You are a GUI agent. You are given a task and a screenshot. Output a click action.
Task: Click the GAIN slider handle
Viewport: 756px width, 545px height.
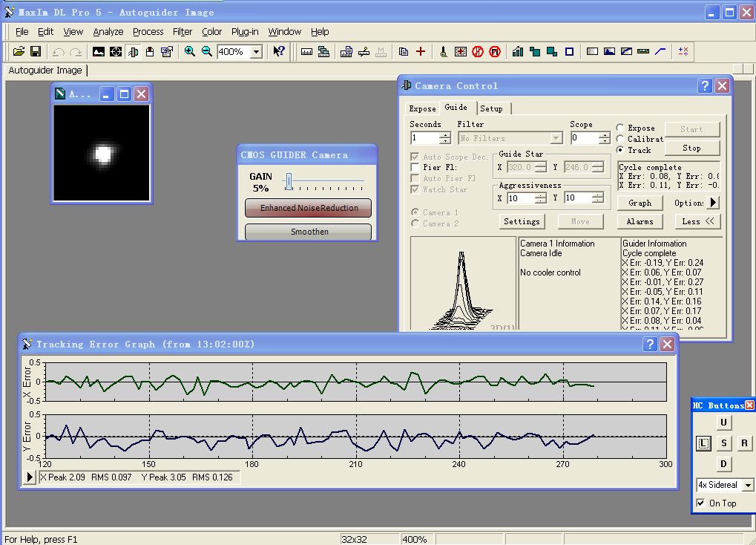(x=289, y=181)
